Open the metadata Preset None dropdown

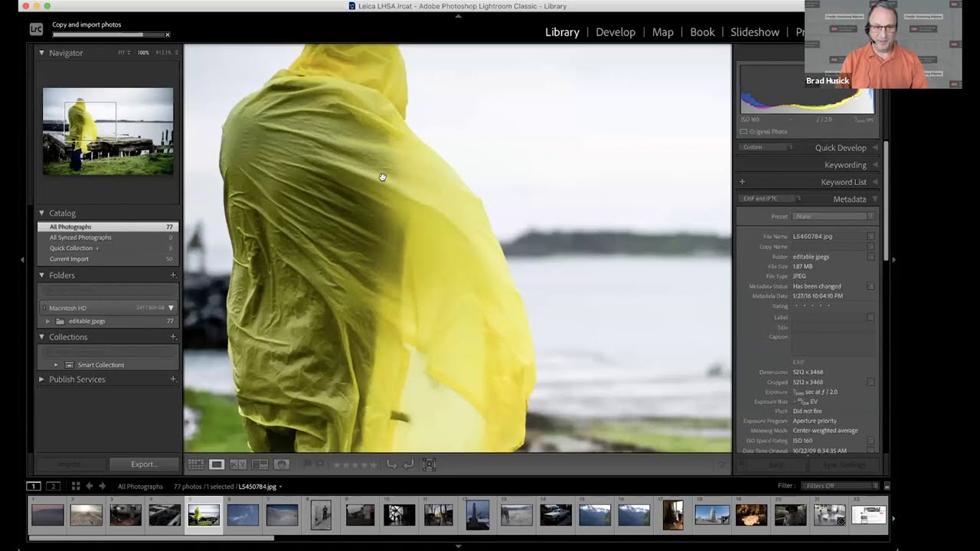tap(834, 217)
